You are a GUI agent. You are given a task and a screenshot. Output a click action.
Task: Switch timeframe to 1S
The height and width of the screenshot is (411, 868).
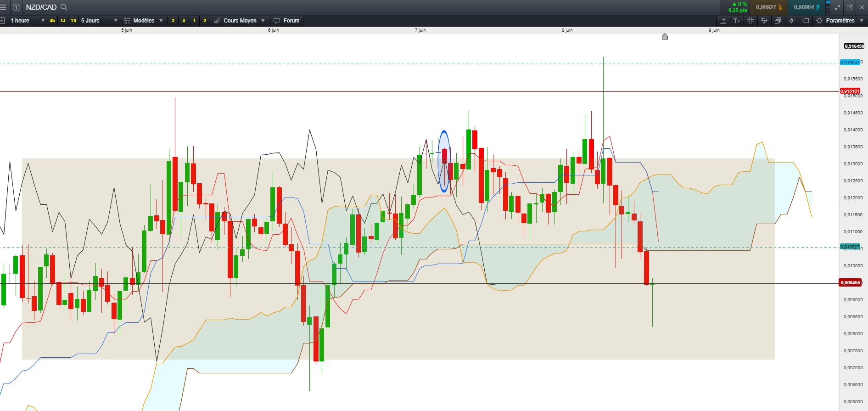tap(73, 21)
